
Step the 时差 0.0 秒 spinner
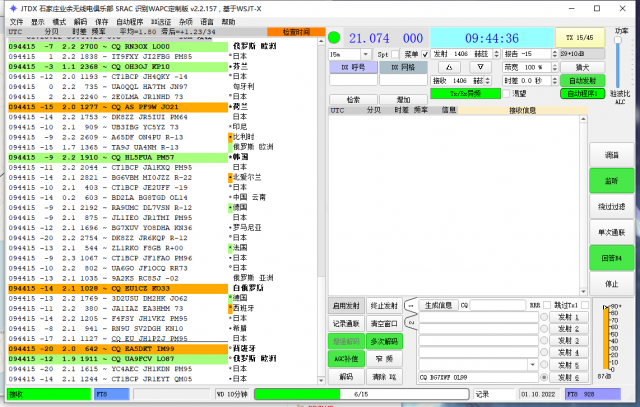tap(554, 81)
